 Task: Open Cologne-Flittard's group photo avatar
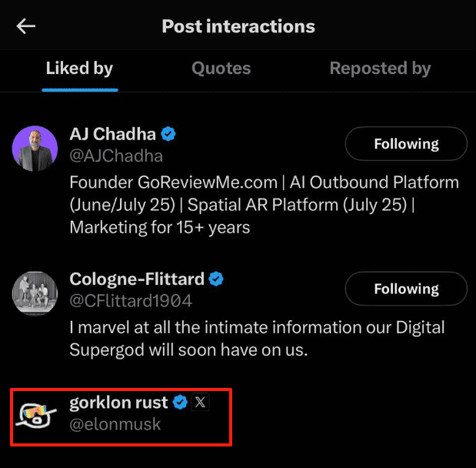[x=35, y=293]
